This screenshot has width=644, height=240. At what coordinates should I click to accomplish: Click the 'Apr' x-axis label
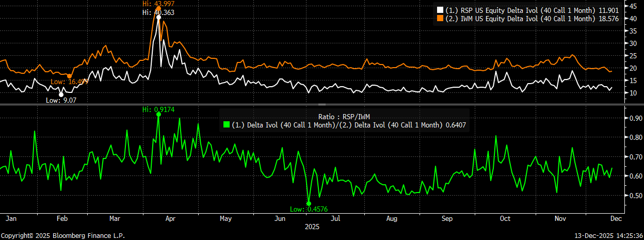[170, 219]
